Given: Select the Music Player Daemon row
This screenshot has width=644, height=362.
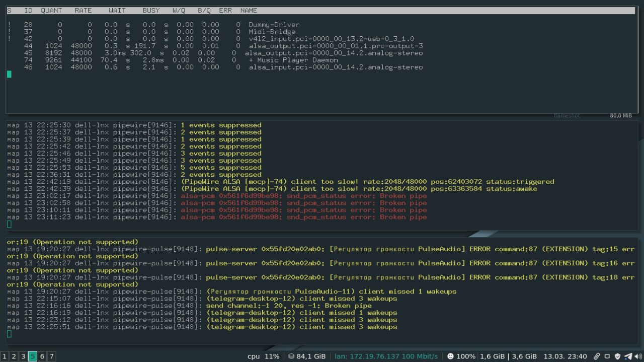Looking at the screenshot, I should (181, 60).
